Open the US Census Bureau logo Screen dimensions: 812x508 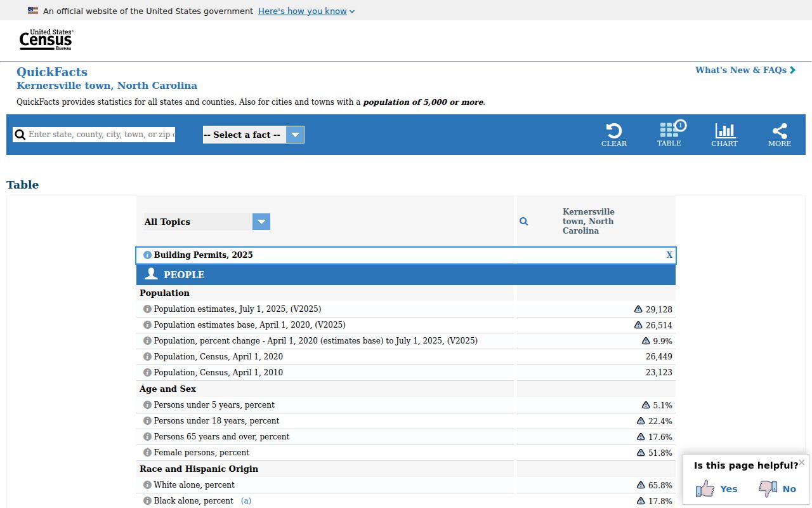coord(46,40)
